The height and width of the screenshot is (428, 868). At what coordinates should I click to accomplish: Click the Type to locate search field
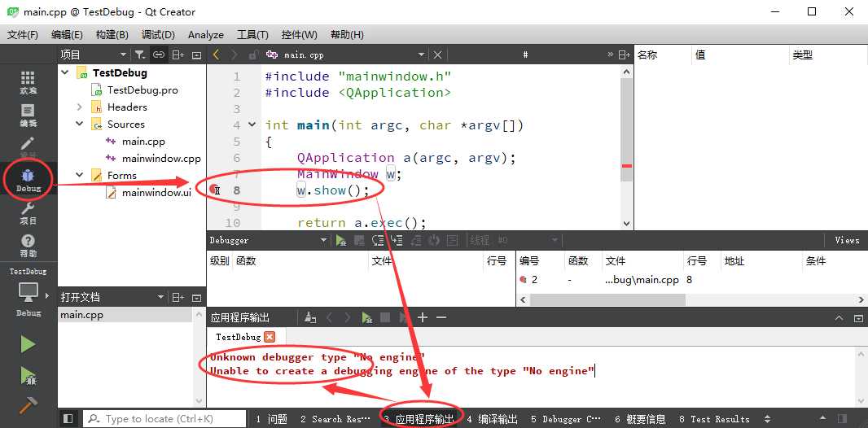point(164,418)
